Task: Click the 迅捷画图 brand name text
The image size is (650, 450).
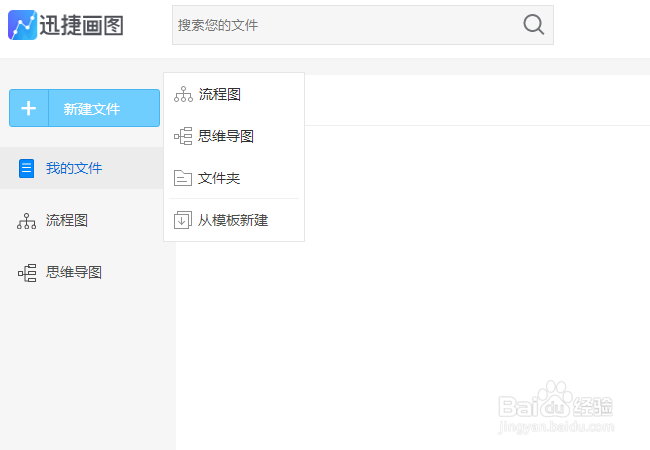Action: point(81,25)
